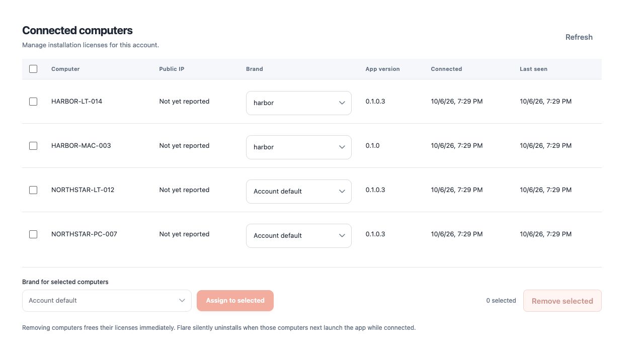This screenshot has height=362, width=644.
Task: Click the App version column header
Action: (x=382, y=69)
